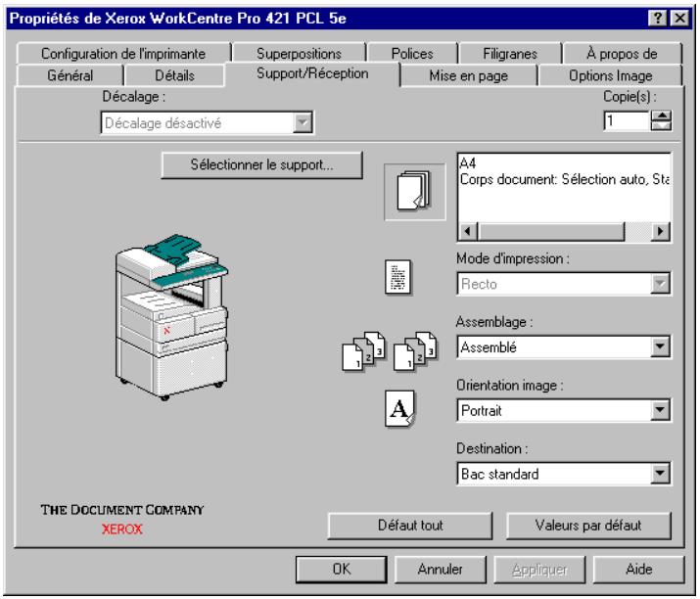Switch to Configuration de l'imprimante tab
The image size is (700, 599).
(123, 54)
